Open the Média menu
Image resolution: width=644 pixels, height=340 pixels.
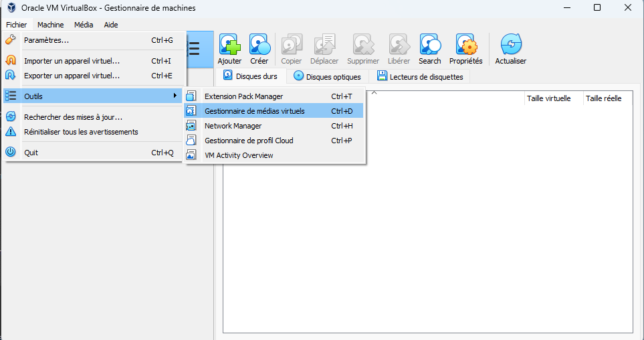(84, 25)
